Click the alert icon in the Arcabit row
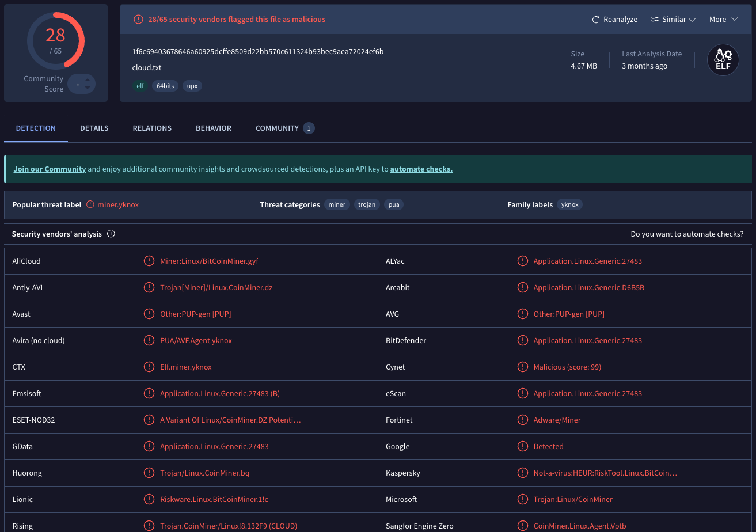The image size is (756, 532). coord(523,287)
